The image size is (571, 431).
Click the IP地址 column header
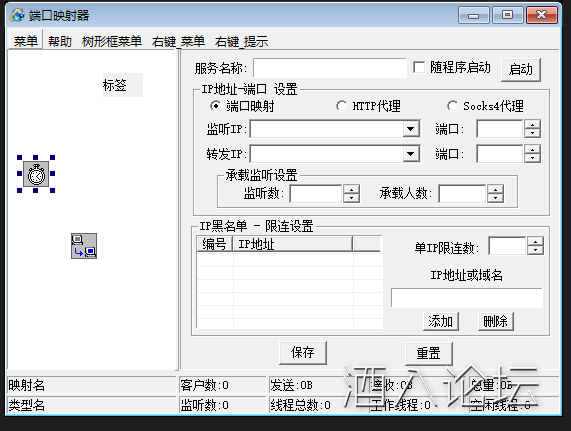pyautogui.click(x=293, y=244)
